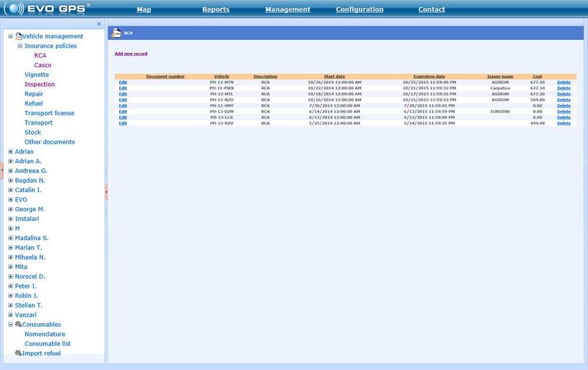The height and width of the screenshot is (370, 588).
Task: Close the sidebar with the X icon
Action: [99, 24]
